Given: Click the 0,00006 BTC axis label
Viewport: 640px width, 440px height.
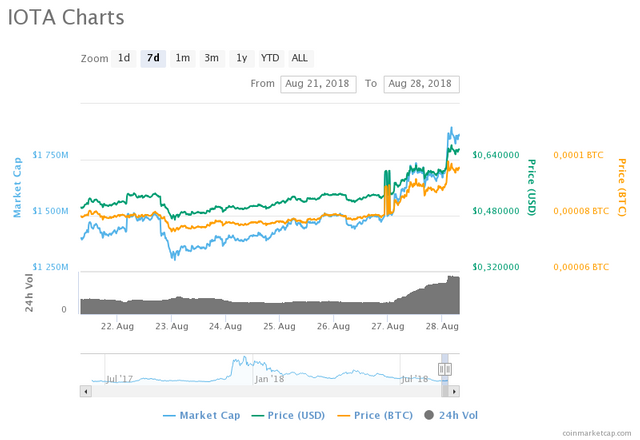Looking at the screenshot, I should coord(581,267).
